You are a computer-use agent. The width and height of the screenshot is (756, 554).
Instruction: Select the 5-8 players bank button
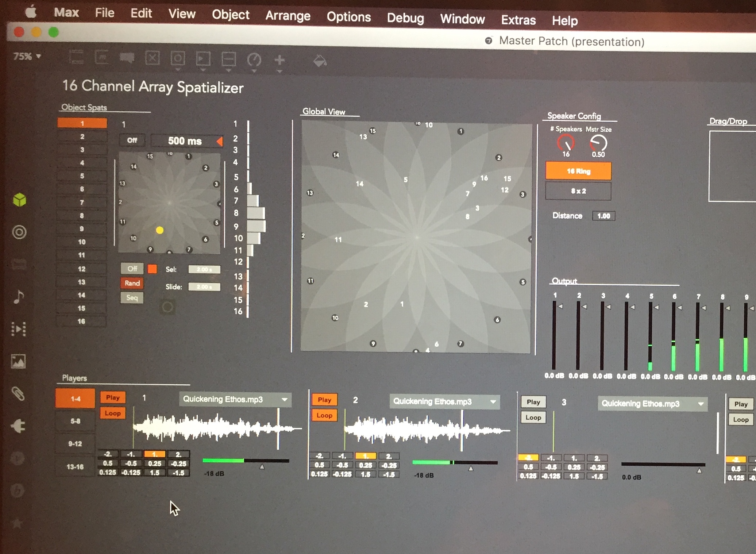[x=75, y=421]
